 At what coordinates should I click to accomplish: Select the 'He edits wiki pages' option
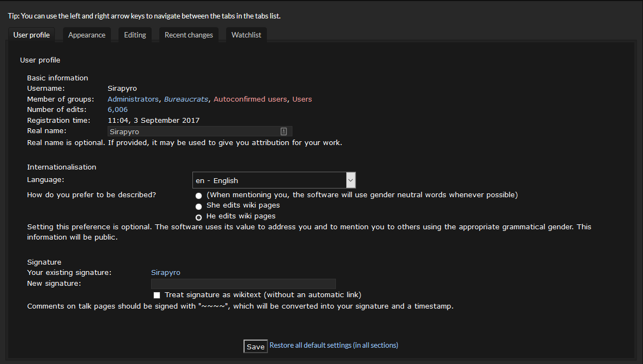point(198,217)
